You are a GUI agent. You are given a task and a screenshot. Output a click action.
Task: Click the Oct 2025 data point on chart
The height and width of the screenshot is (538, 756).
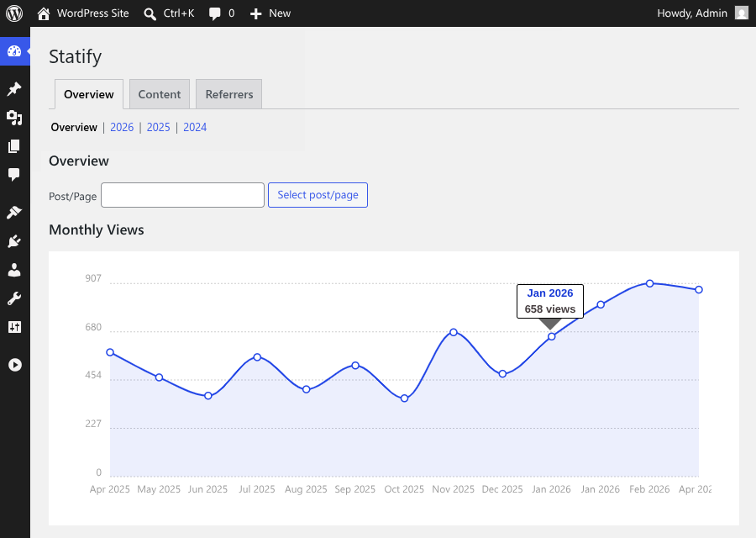(x=405, y=398)
